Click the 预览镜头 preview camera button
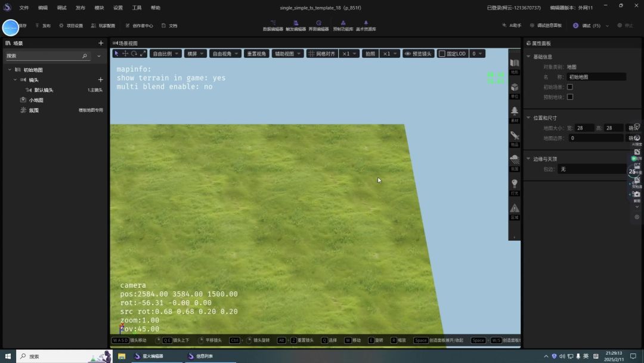Image resolution: width=644 pixels, height=363 pixels. [418, 54]
